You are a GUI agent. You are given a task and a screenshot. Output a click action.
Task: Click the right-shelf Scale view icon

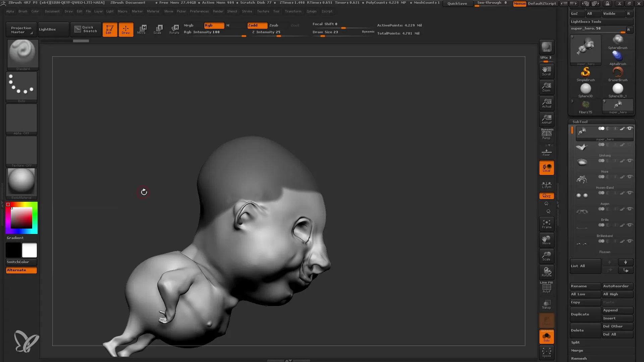[546, 256]
